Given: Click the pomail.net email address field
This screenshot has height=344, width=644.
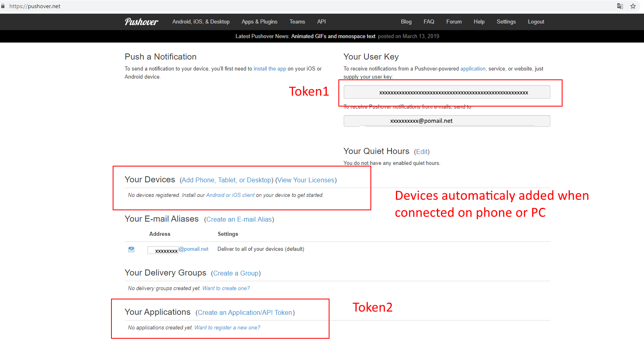Looking at the screenshot, I should click(447, 121).
